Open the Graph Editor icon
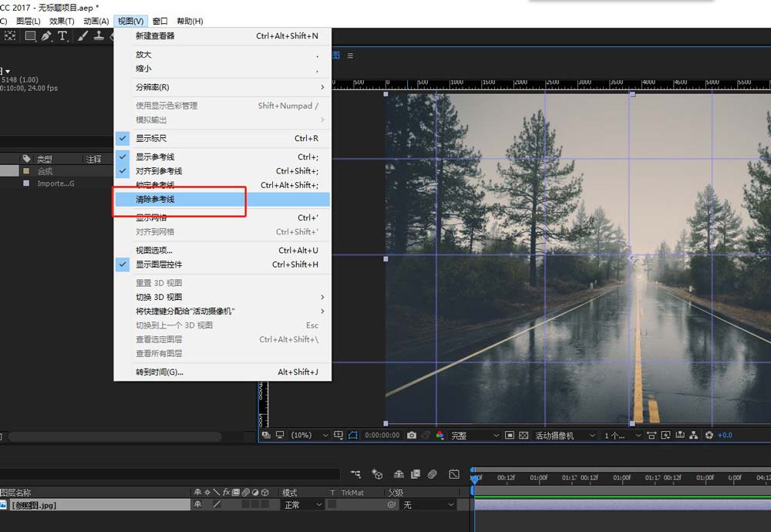This screenshot has width=771, height=532. pyautogui.click(x=454, y=474)
